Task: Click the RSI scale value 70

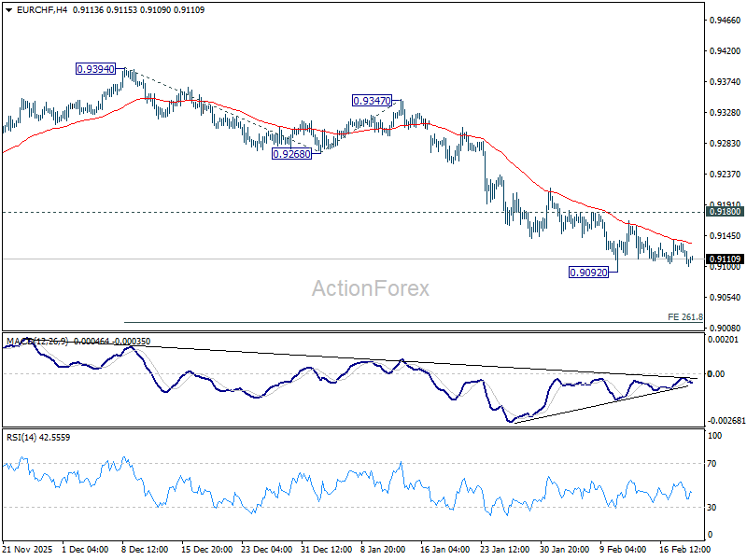Action: pyautogui.click(x=712, y=463)
